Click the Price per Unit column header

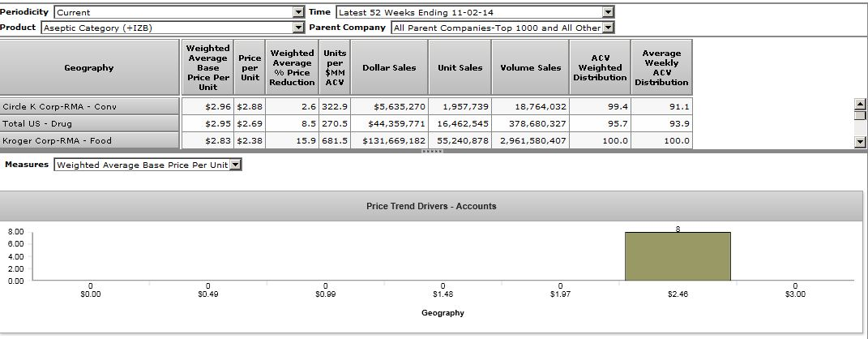coord(250,68)
